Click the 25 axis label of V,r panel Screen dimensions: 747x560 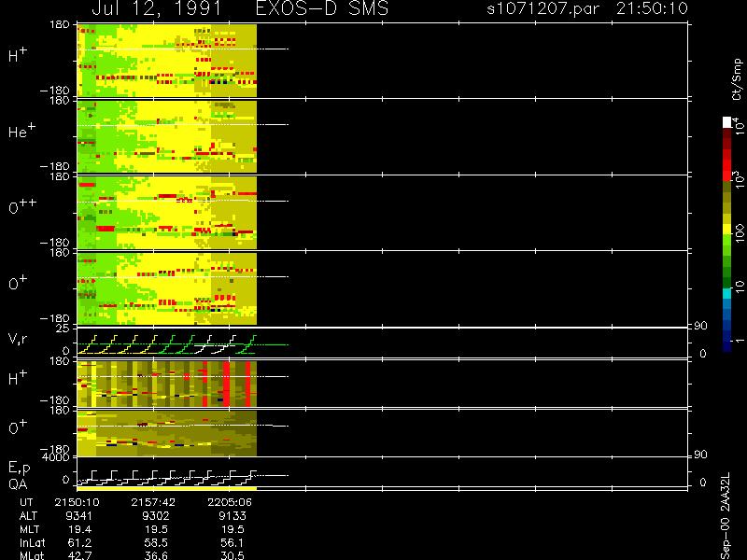[x=63, y=329]
